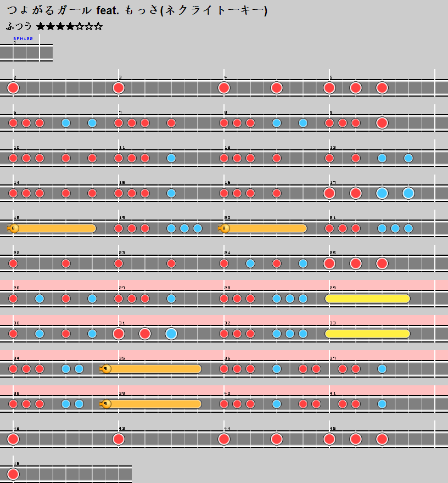Click measure number 10 label
448x483 pixels.
(16, 148)
